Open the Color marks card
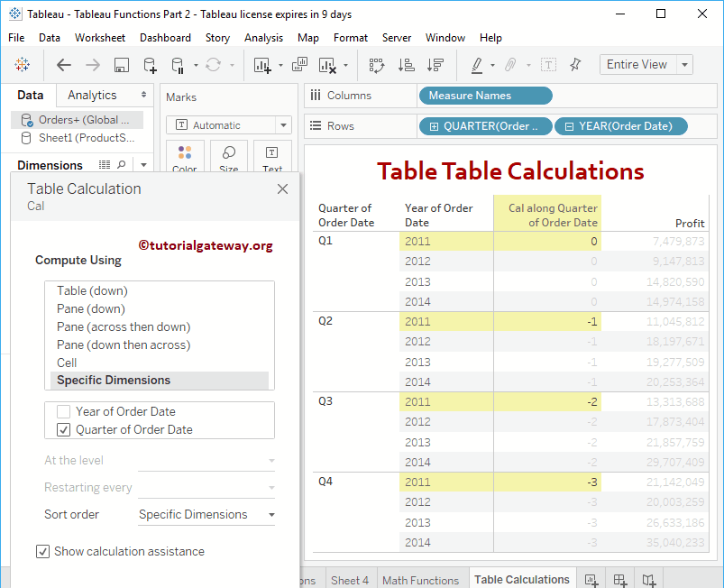This screenshot has width=724, height=588. tap(185, 158)
